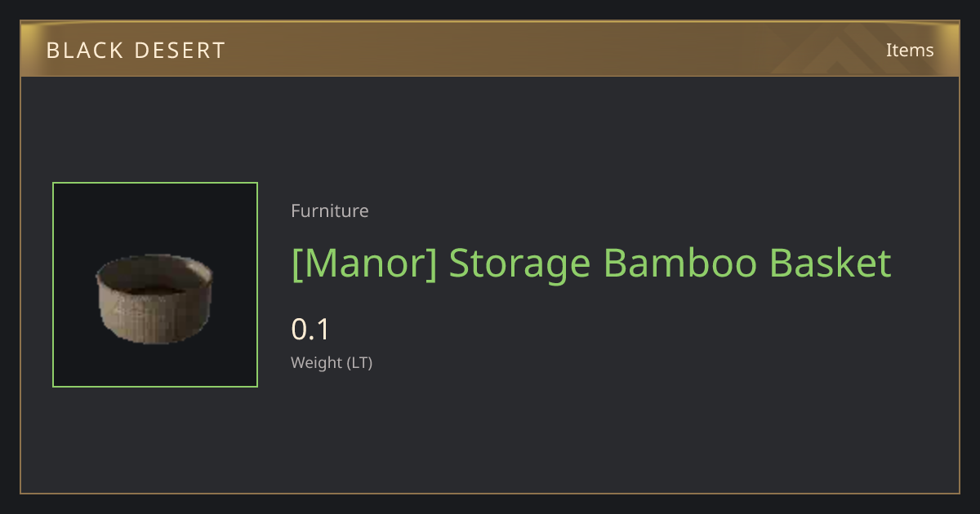Click the 0.1 weight value
Viewport: 980px width, 514px height.
tap(310, 330)
